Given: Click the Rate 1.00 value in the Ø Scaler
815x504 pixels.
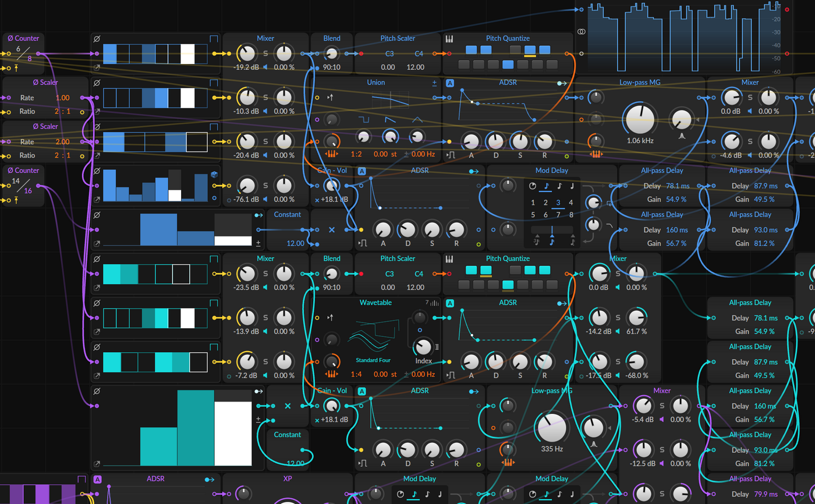Looking at the screenshot, I should (62, 98).
